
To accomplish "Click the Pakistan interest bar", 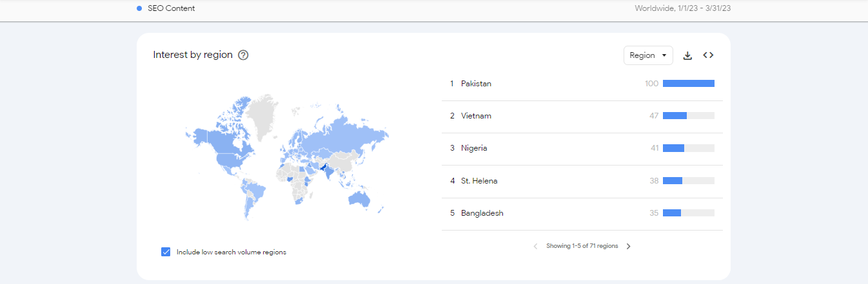I will [689, 84].
